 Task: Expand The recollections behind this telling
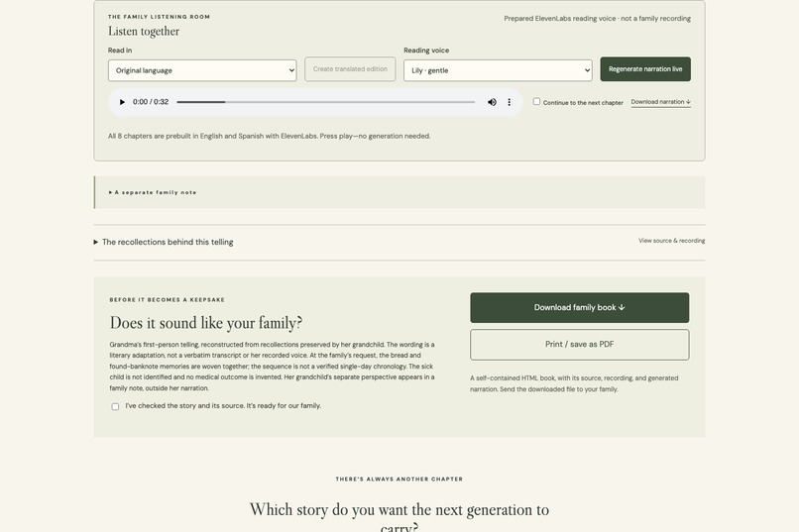tap(164, 242)
